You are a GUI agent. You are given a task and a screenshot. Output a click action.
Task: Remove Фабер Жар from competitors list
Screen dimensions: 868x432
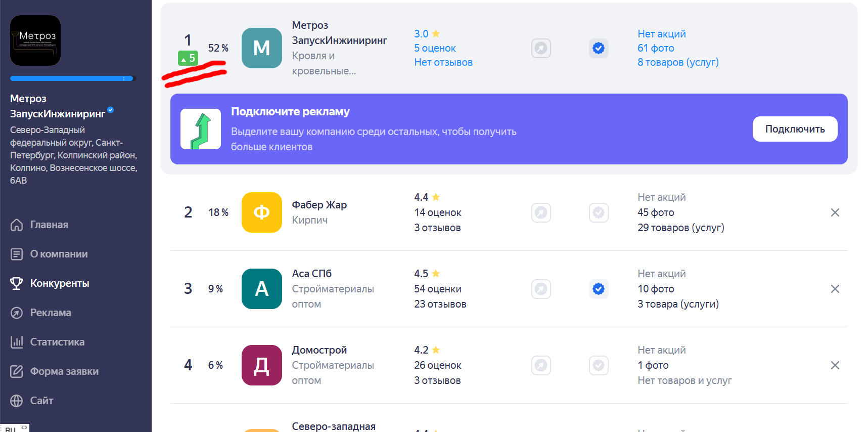point(835,212)
